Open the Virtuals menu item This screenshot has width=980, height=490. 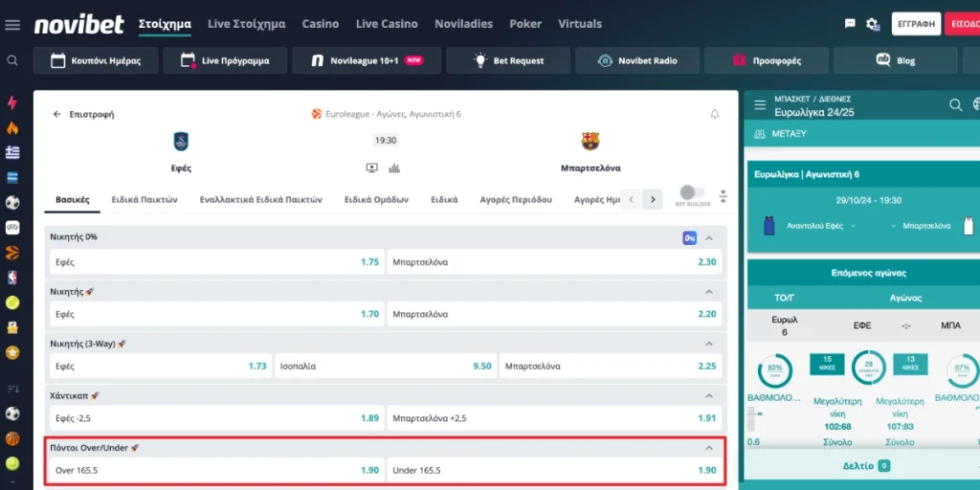(580, 24)
